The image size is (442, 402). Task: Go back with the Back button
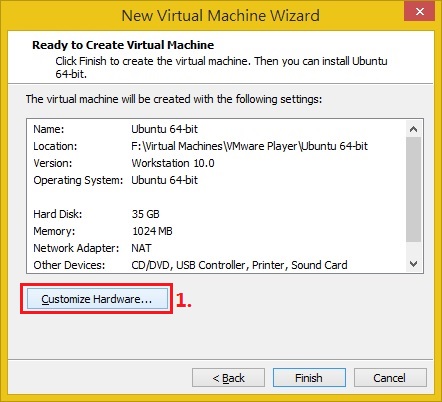228,378
